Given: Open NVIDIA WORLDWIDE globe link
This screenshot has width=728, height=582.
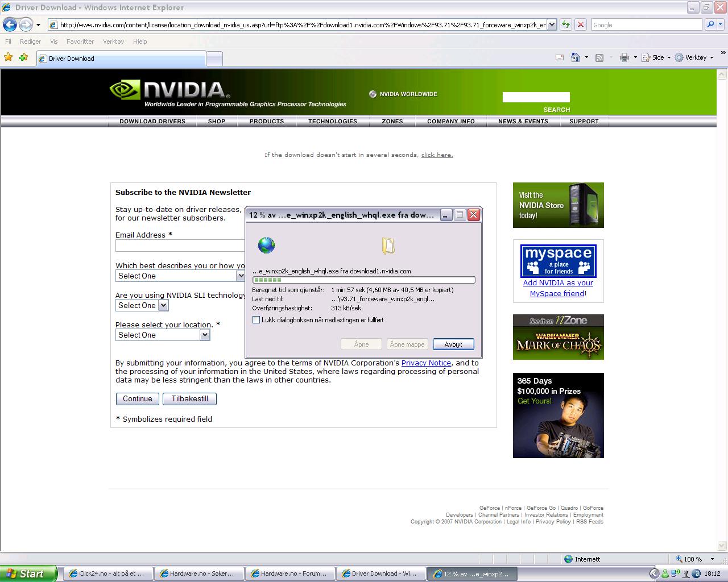Looking at the screenshot, I should coord(403,94).
